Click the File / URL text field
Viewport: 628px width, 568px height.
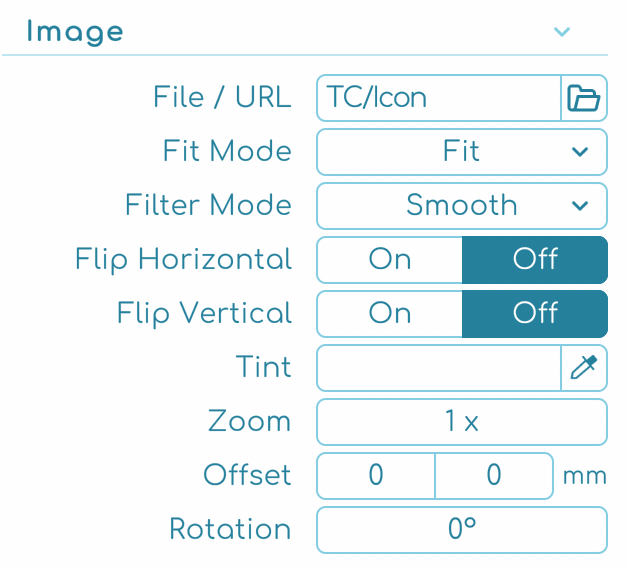pos(438,98)
